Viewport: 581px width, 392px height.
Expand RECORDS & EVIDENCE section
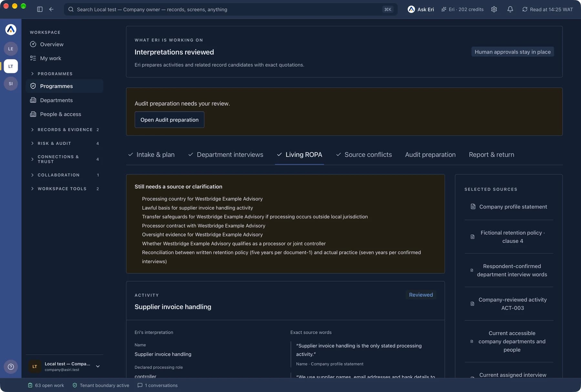(x=65, y=130)
